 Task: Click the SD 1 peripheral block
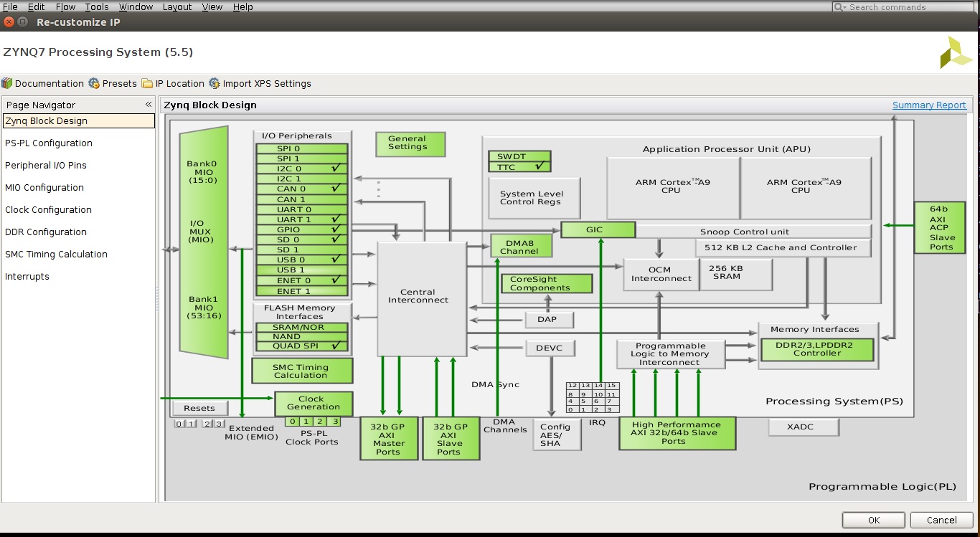[302, 250]
